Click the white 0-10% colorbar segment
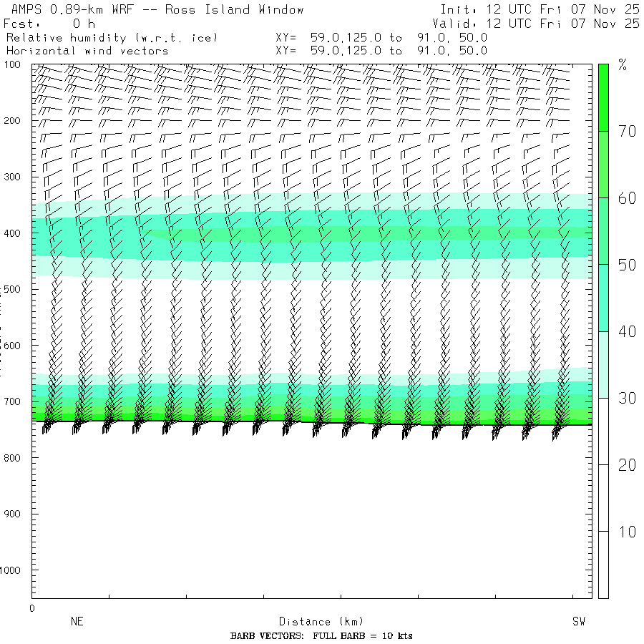This screenshot has width=644, height=644. 603,565
